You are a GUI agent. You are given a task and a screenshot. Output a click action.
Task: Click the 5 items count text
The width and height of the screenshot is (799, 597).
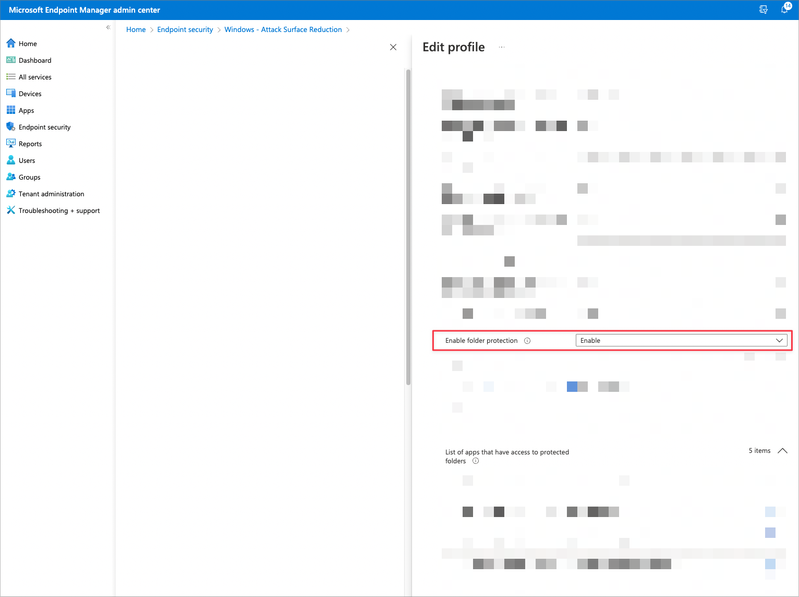click(x=759, y=451)
